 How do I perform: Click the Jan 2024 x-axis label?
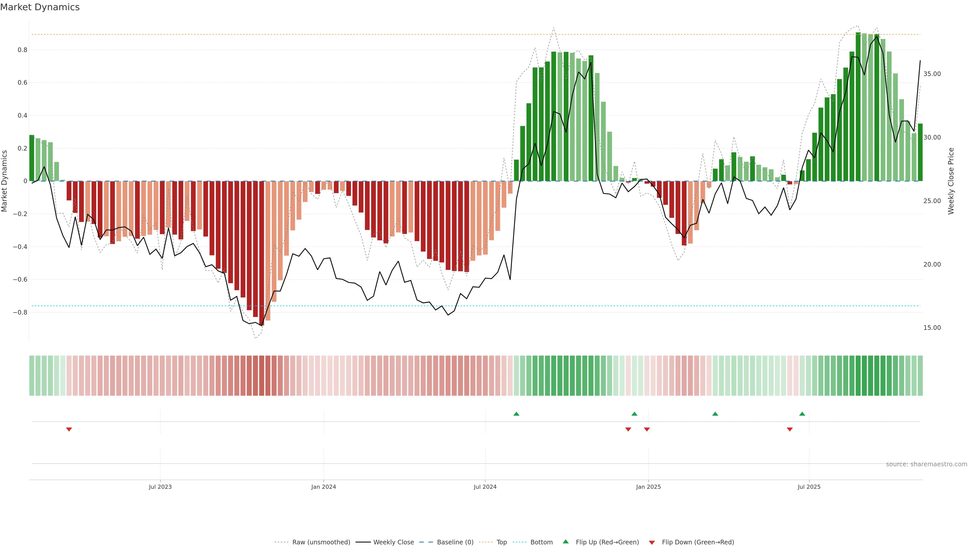tap(323, 487)
